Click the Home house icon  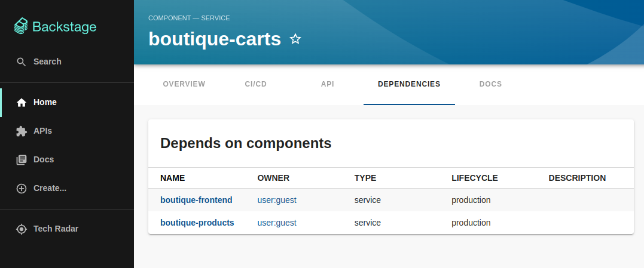22,102
